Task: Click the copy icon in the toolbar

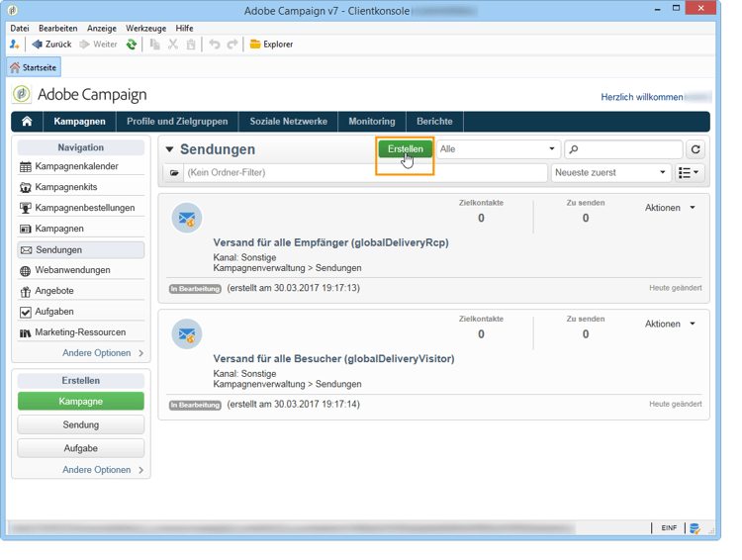Action: point(154,44)
